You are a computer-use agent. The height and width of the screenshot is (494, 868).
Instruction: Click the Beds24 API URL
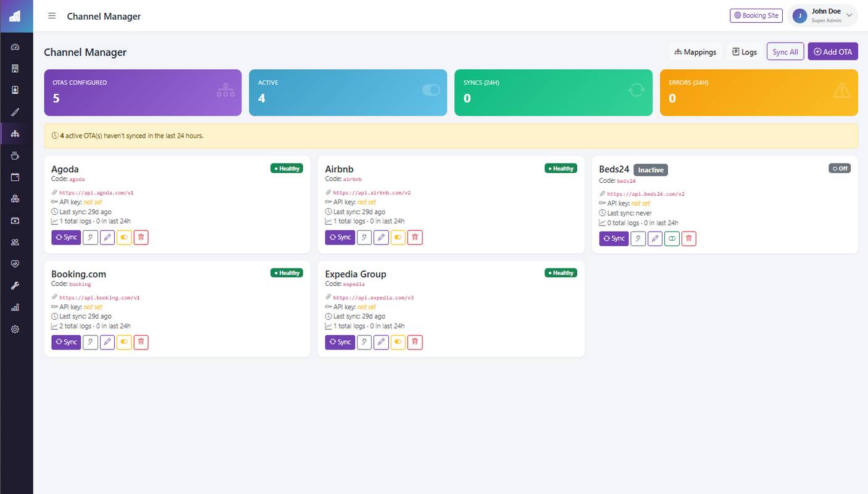pos(646,194)
